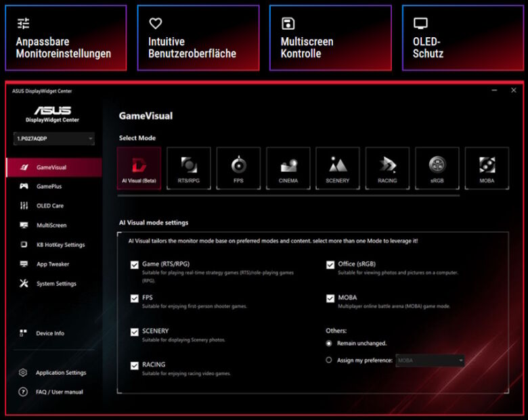Minimize the DisplayWidget Center window

pyautogui.click(x=494, y=90)
